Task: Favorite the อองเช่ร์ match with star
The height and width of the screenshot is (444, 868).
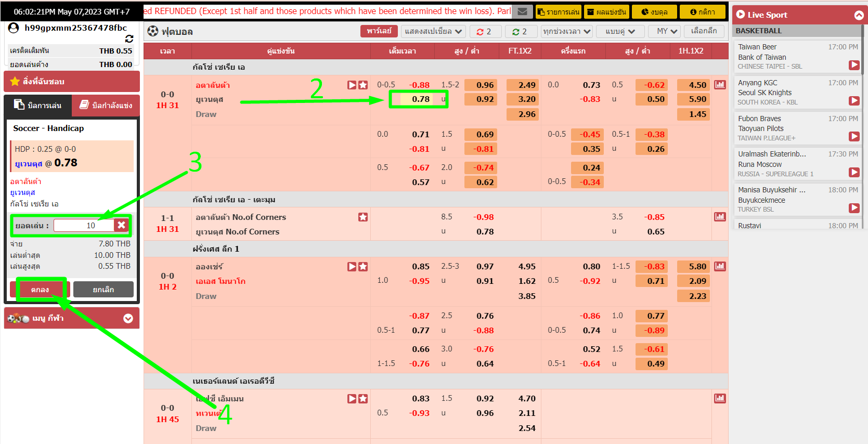Action: point(363,266)
